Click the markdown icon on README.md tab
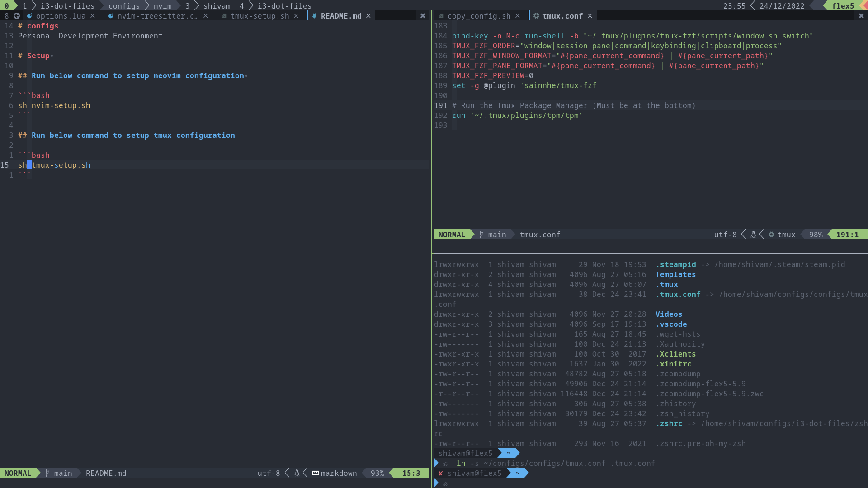This screenshot has width=868, height=488. 314,16
